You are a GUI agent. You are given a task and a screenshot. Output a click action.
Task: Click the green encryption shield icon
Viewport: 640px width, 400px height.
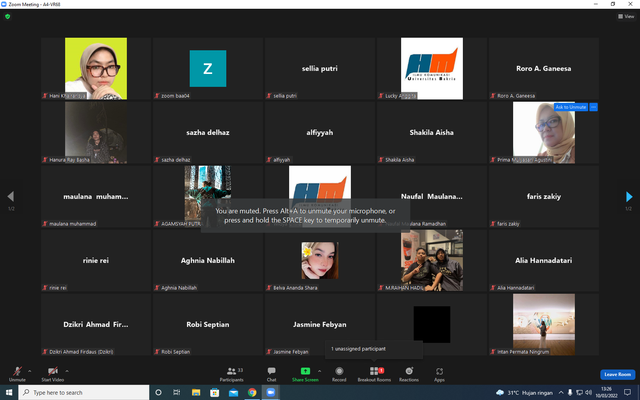7,17
